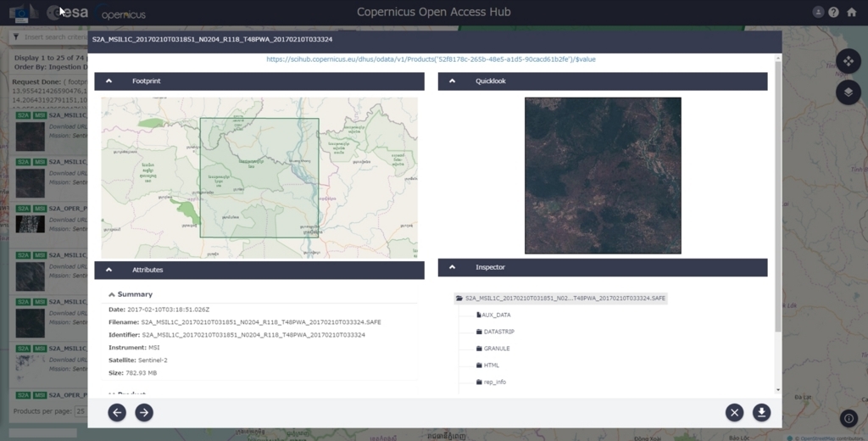
Task: Click the dialog vertical scrollbar
Action: click(x=778, y=197)
